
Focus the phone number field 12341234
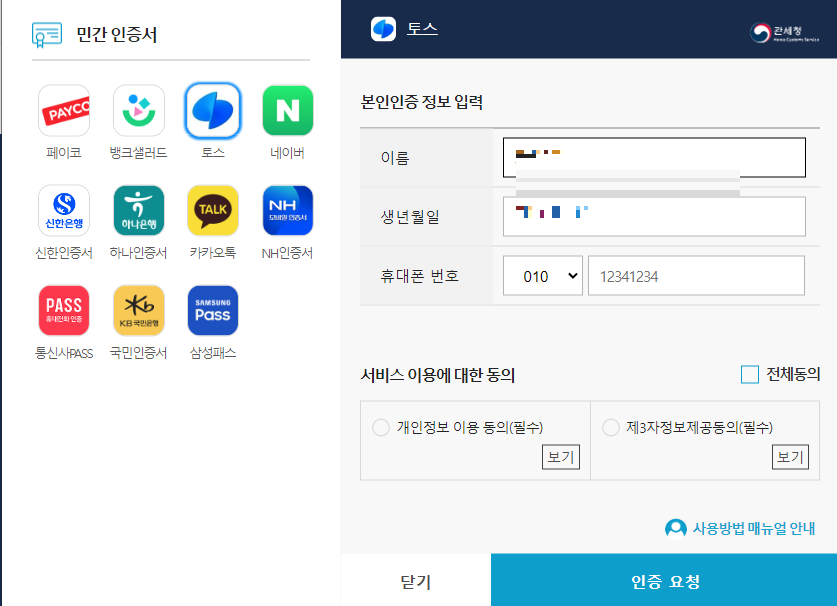coord(696,276)
